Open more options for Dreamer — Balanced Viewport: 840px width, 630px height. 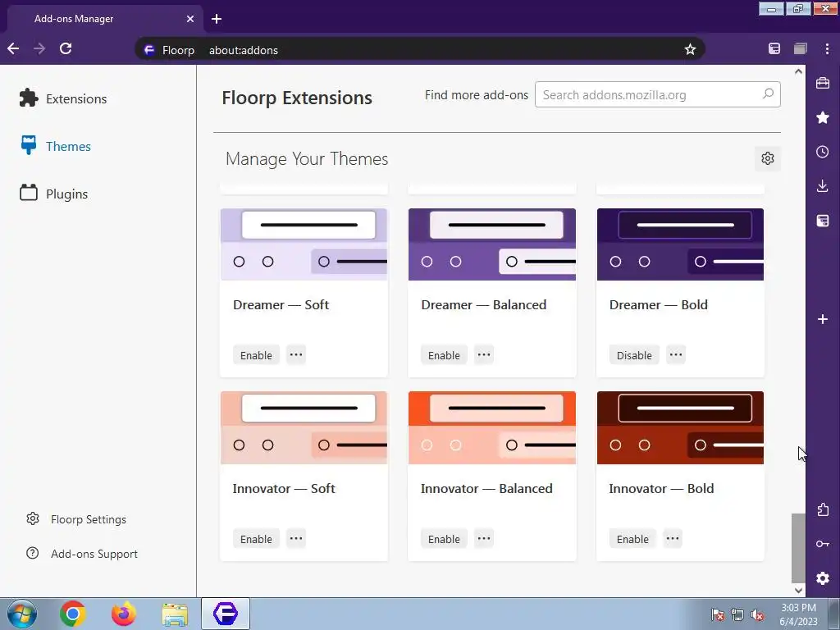(x=484, y=354)
